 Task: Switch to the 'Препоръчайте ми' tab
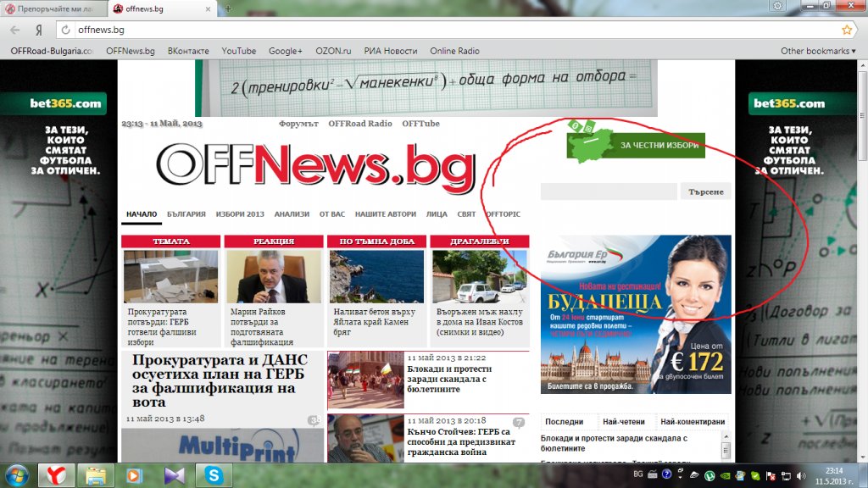pyautogui.click(x=54, y=8)
